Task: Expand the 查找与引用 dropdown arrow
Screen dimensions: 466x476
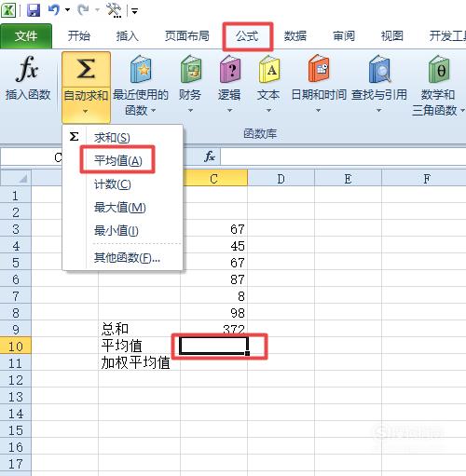Action: pyautogui.click(x=379, y=110)
